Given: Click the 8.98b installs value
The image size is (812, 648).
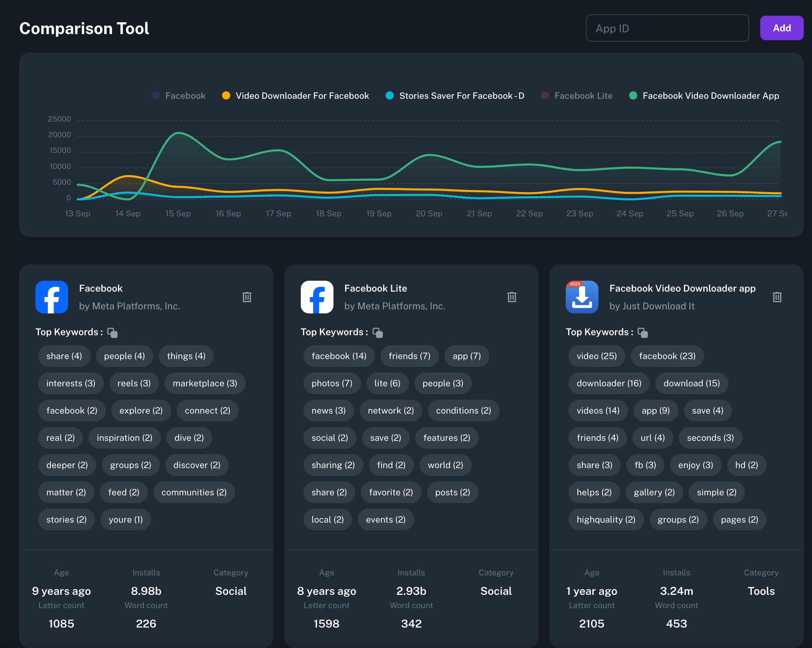Looking at the screenshot, I should (146, 591).
